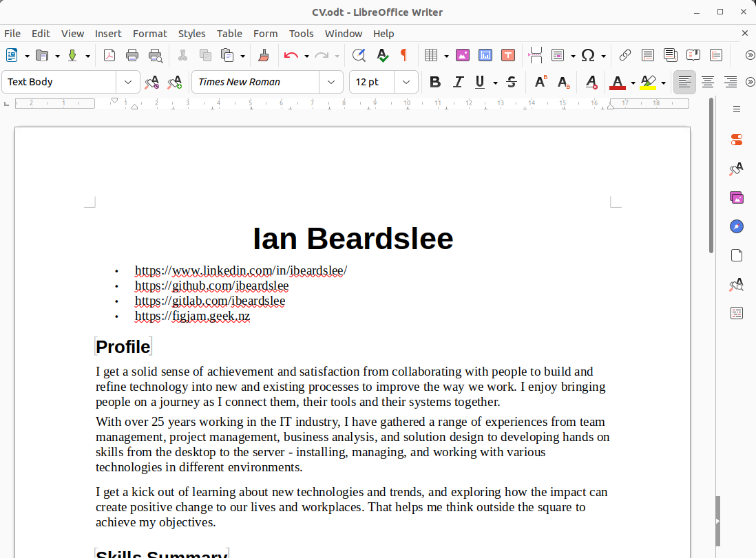Insert a text box
The height and width of the screenshot is (558, 756).
coord(507,55)
